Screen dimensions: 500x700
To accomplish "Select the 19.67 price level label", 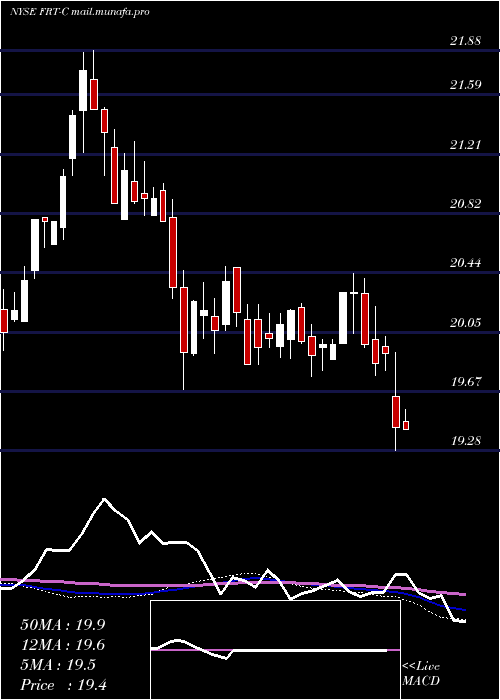I will 466,382.
